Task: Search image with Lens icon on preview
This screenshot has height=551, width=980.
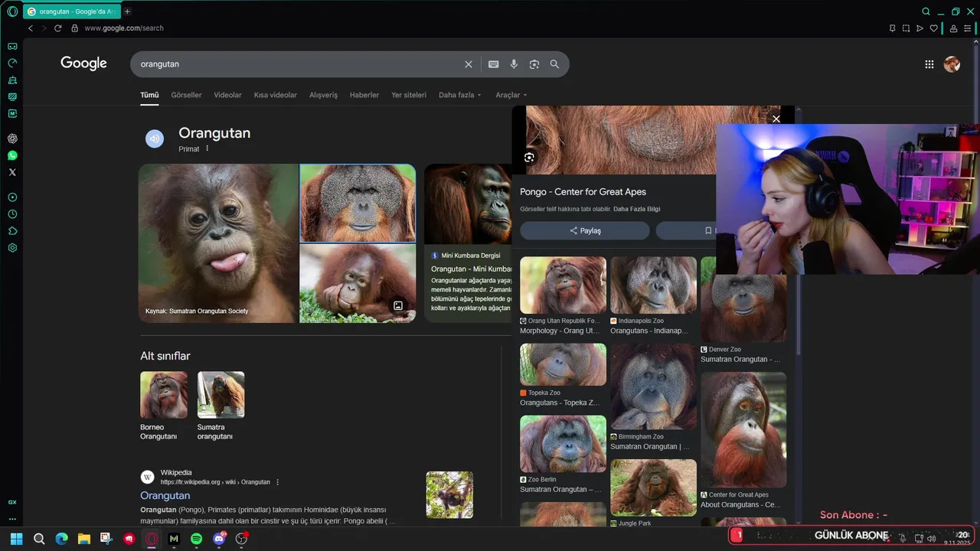Action: (529, 158)
